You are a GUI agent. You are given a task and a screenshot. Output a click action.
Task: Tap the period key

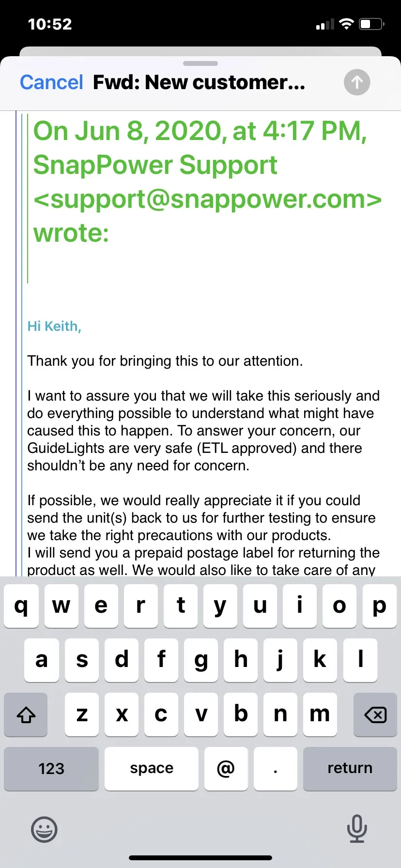pyautogui.click(x=275, y=769)
